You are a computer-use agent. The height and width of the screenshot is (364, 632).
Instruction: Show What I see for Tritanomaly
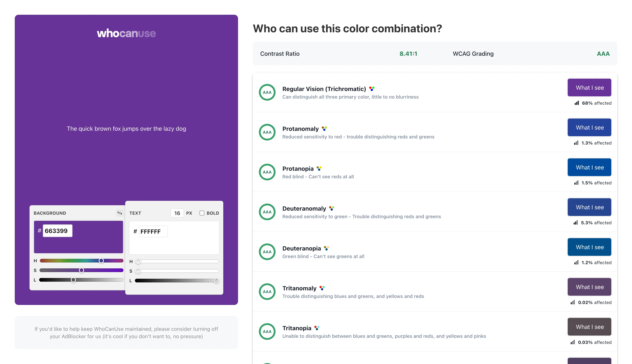pos(589,287)
